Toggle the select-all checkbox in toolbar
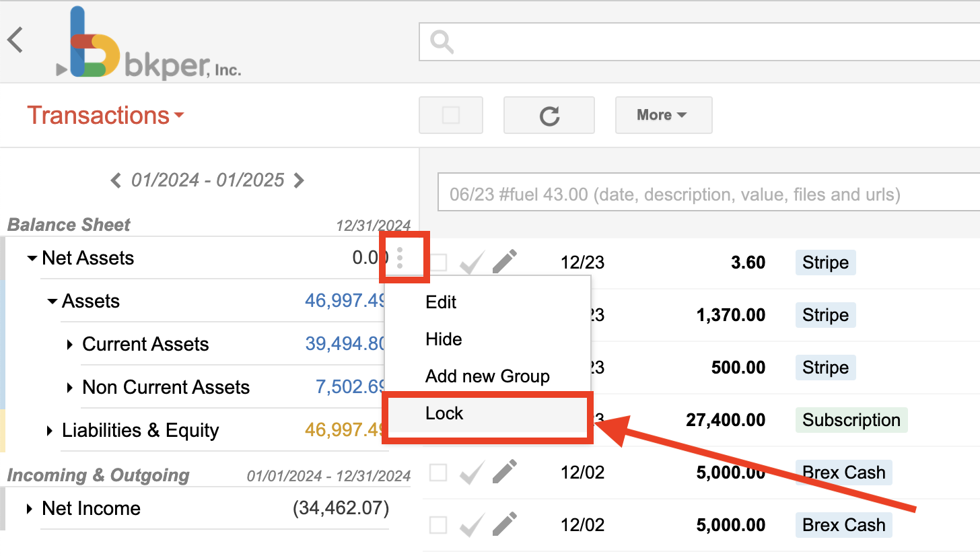Viewport: 980px width, 556px height. pos(451,116)
